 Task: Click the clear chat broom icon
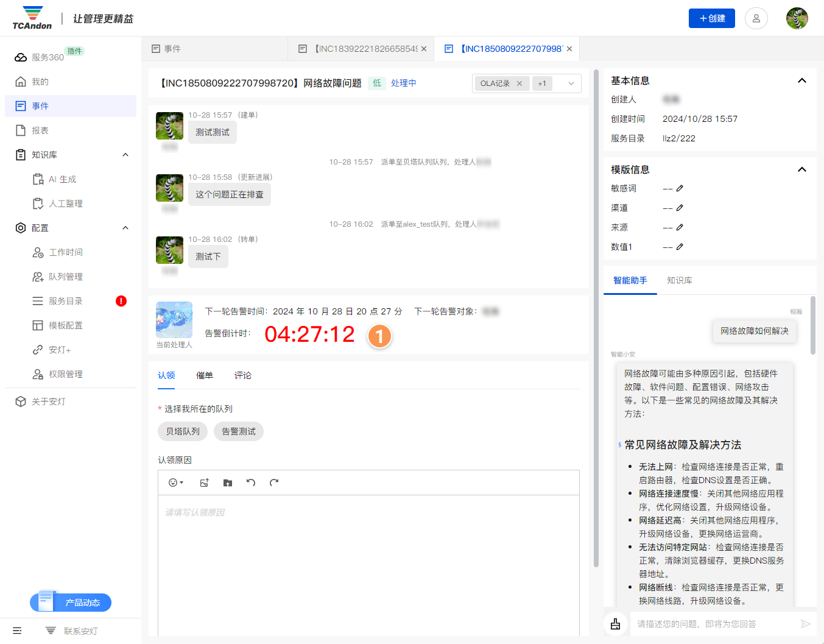(615, 624)
